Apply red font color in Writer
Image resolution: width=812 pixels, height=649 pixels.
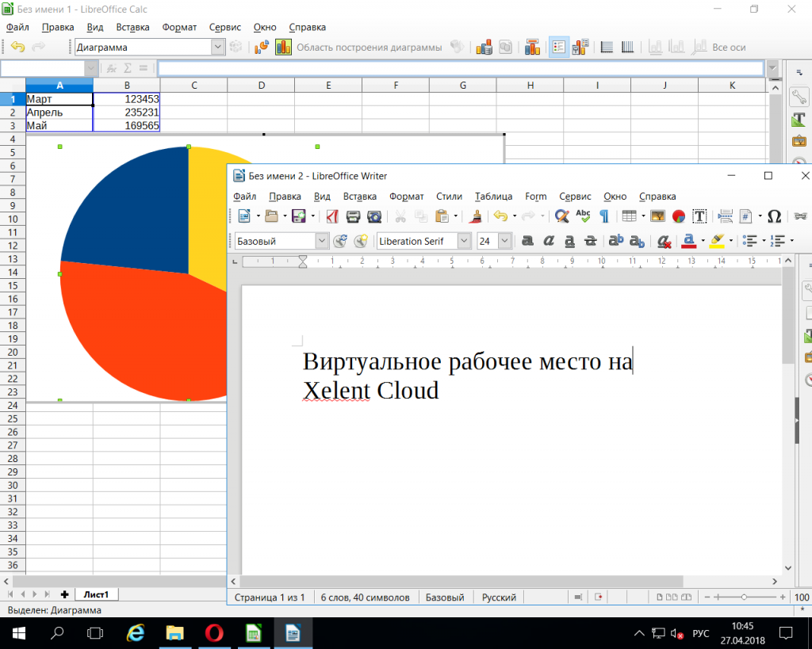click(x=689, y=241)
